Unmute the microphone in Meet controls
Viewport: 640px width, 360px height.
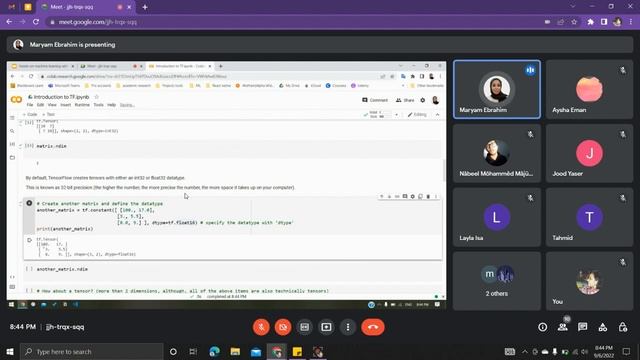coord(261,327)
